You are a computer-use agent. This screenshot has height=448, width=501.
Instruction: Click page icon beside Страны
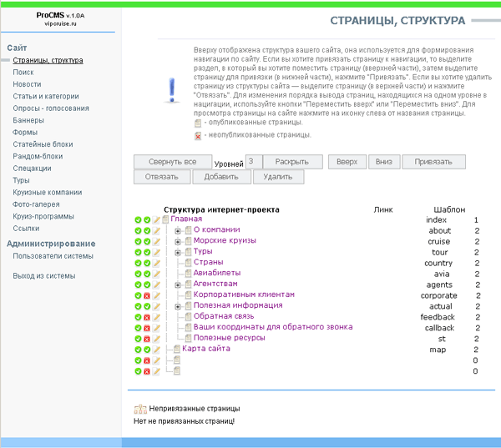tap(188, 263)
